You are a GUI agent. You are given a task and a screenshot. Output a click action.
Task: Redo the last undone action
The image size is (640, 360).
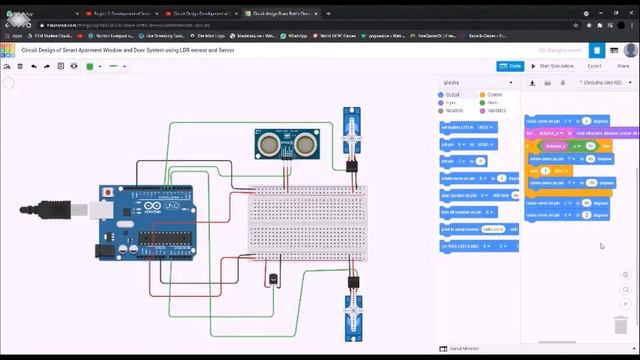47,66
